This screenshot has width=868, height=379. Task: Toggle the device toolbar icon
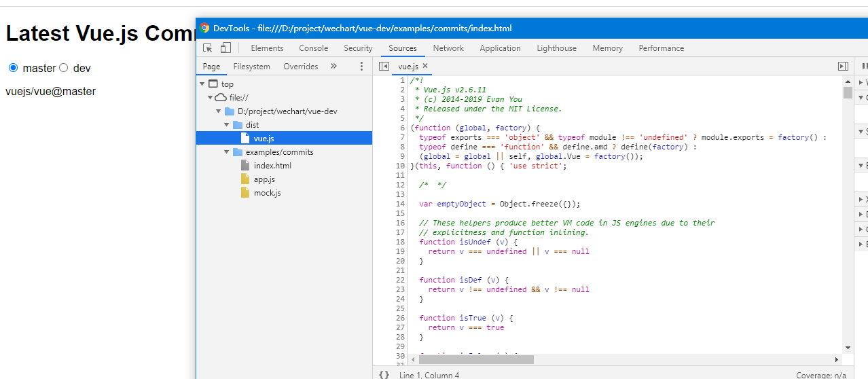tap(225, 48)
